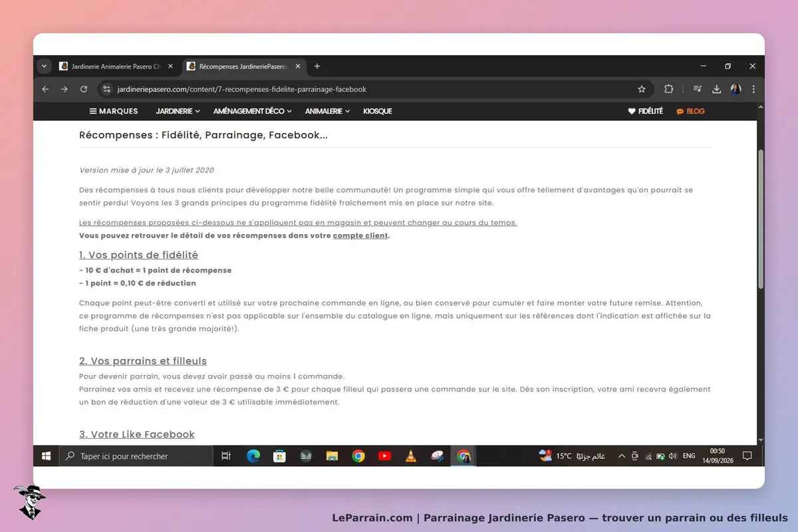Expand the ANIMALERIE menu
This screenshot has height=532, width=798.
coord(327,111)
